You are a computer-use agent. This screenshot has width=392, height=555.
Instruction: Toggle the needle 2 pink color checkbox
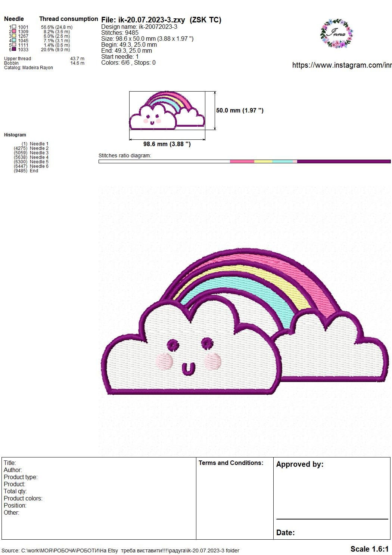(13, 32)
